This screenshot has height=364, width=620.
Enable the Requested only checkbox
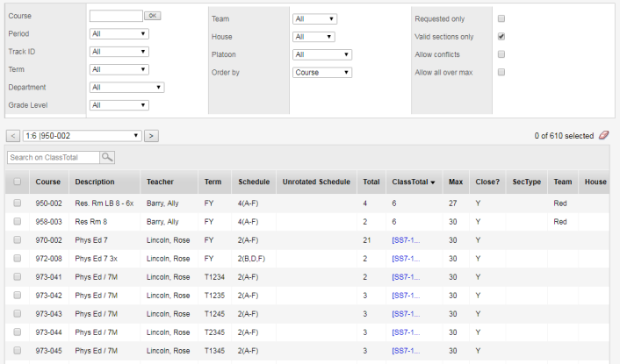point(501,18)
